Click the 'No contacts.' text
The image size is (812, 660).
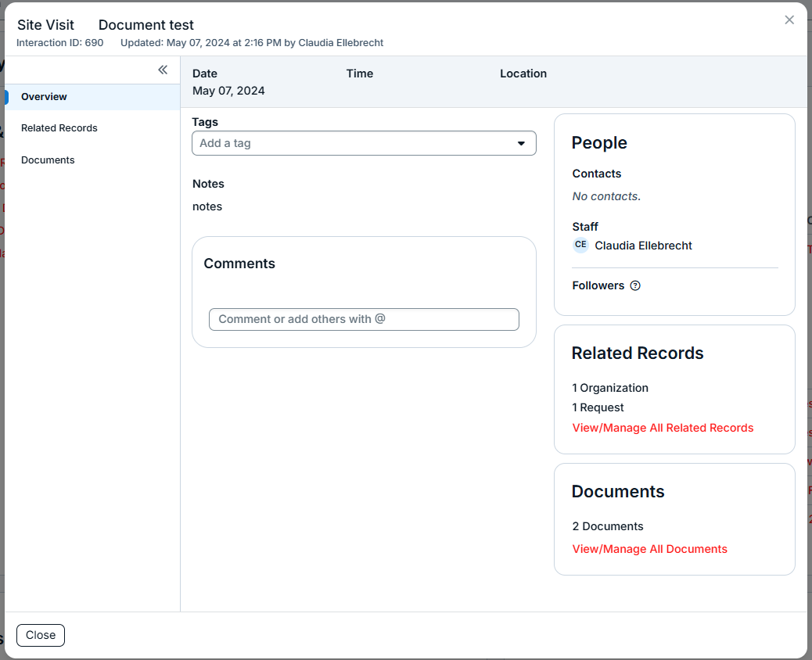click(606, 196)
